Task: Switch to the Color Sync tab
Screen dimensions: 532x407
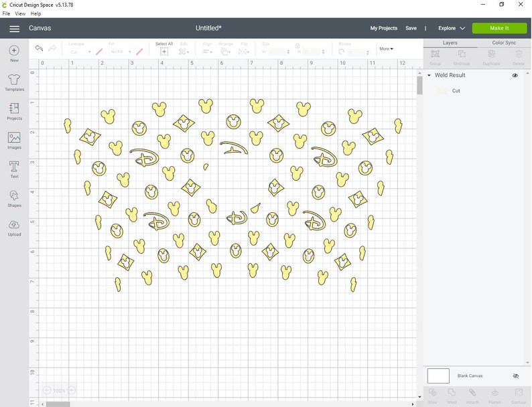Action: coord(504,43)
